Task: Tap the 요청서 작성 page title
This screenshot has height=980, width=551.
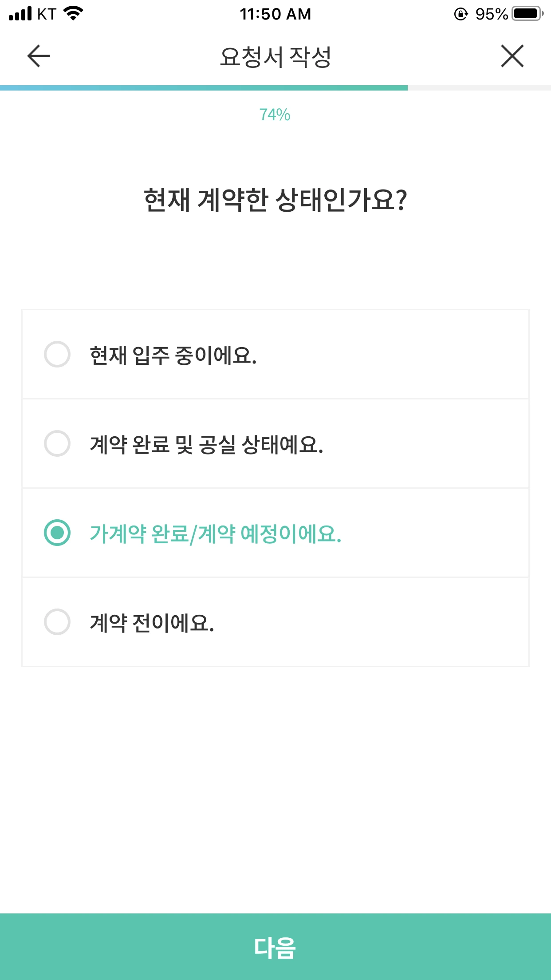Action: [275, 57]
